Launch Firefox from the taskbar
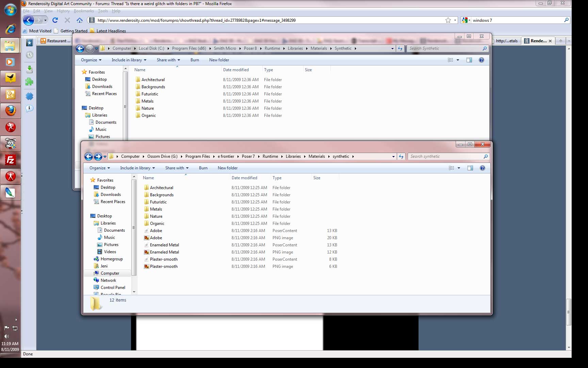 pyautogui.click(x=10, y=111)
